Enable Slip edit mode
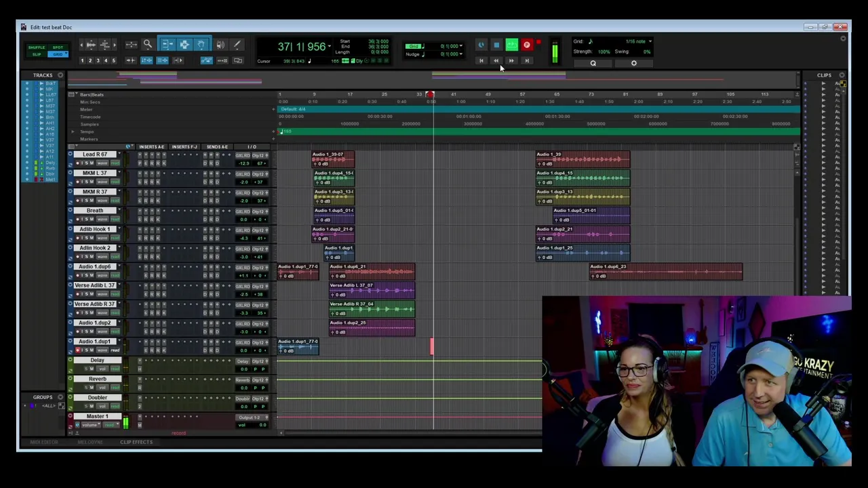 pyautogui.click(x=37, y=54)
